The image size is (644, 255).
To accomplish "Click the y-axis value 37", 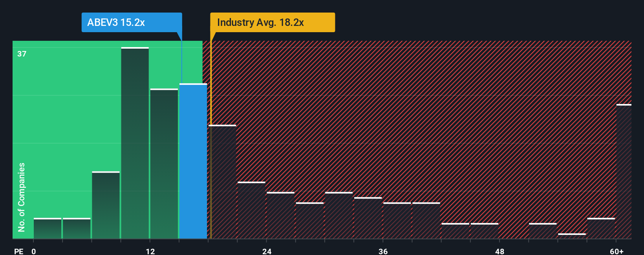I will [x=22, y=54].
